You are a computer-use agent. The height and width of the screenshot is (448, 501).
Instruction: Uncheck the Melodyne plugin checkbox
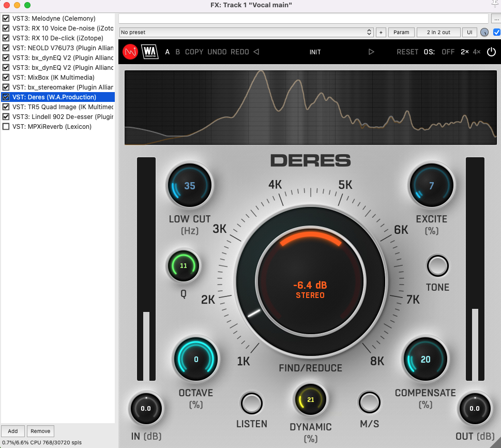coord(6,18)
